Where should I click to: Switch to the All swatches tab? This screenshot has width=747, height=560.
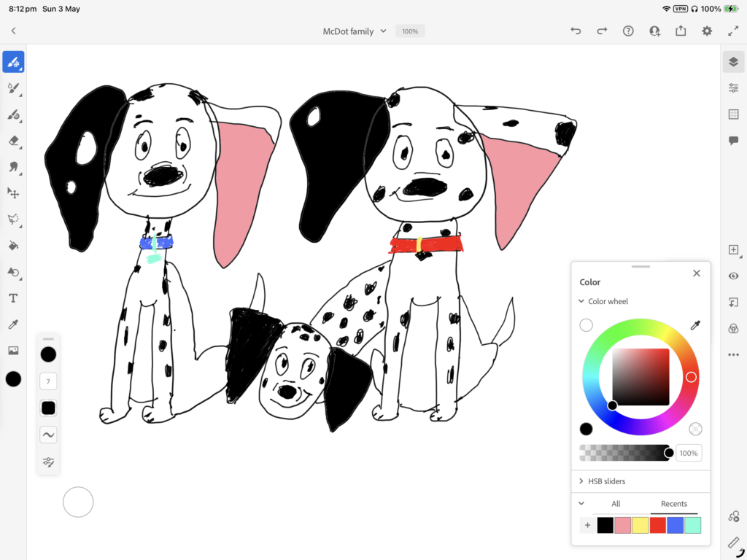click(x=616, y=504)
